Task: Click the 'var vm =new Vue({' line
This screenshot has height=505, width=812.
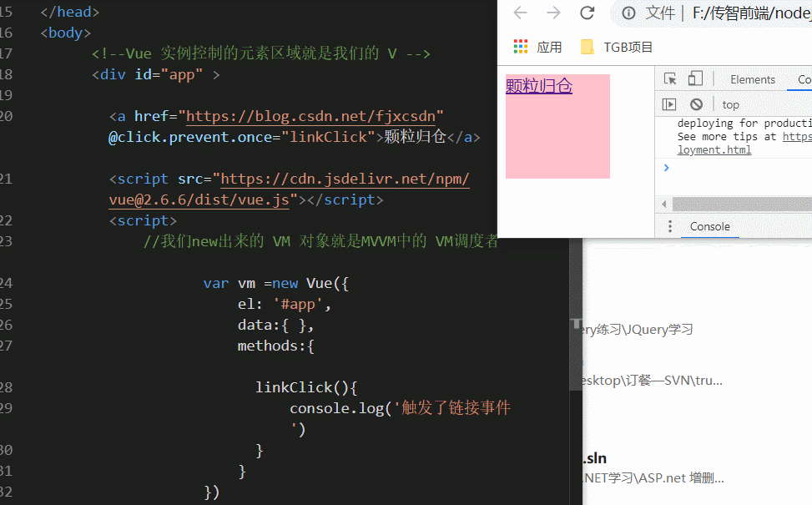Action: (x=276, y=283)
